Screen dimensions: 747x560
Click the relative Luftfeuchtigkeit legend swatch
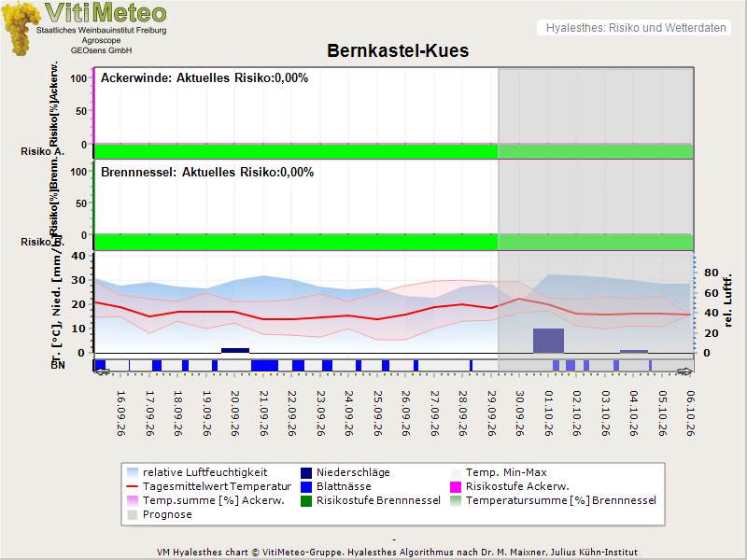coord(133,473)
